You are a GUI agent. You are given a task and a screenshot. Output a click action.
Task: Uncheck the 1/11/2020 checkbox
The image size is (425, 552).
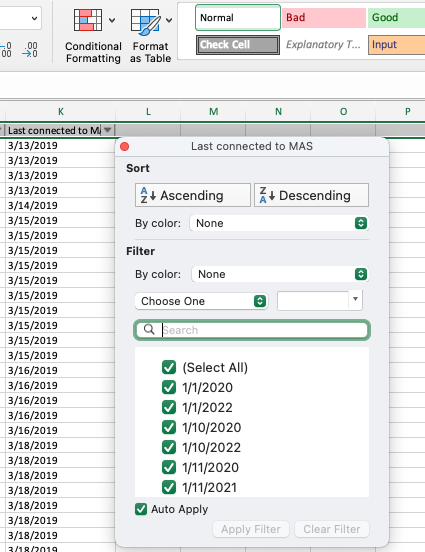(169, 467)
